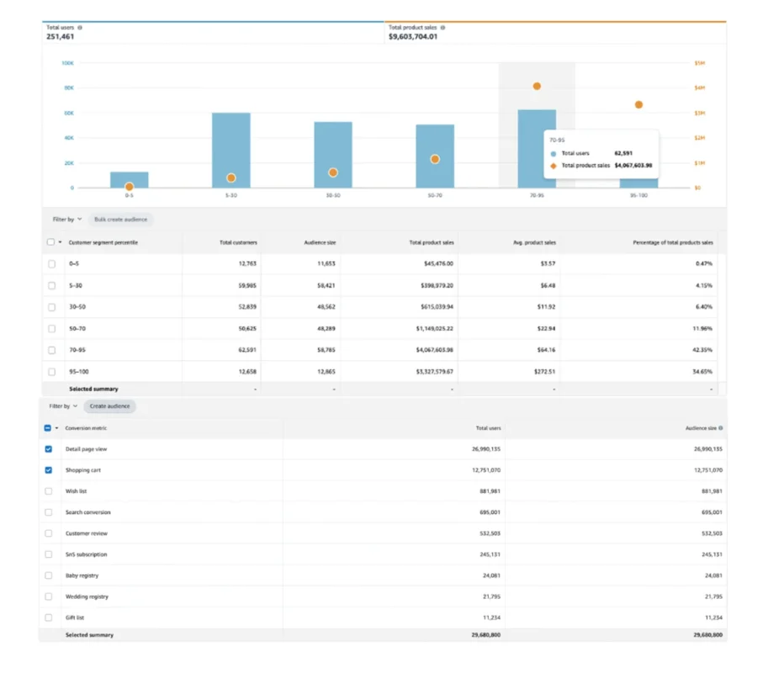This screenshot has width=784, height=673.
Task: Click info icon next to Total users
Action: click(80, 28)
